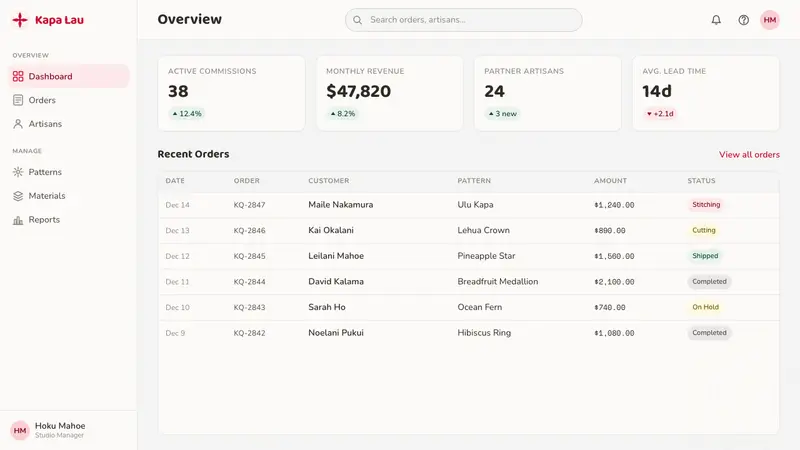Open Hoku Mahoe user profile name
Image resolution: width=800 pixels, height=450 pixels.
coord(60,426)
